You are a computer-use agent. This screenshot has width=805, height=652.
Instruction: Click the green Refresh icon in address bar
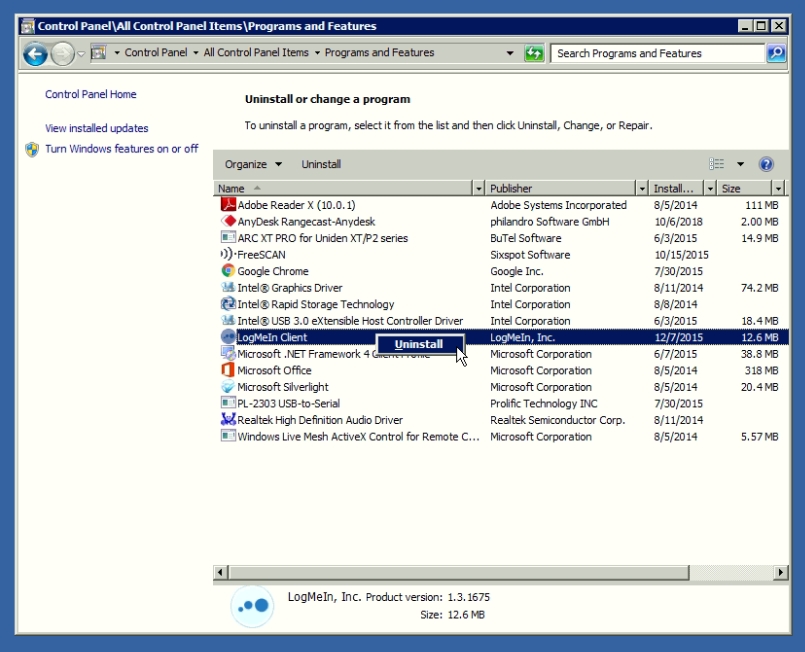(534, 53)
